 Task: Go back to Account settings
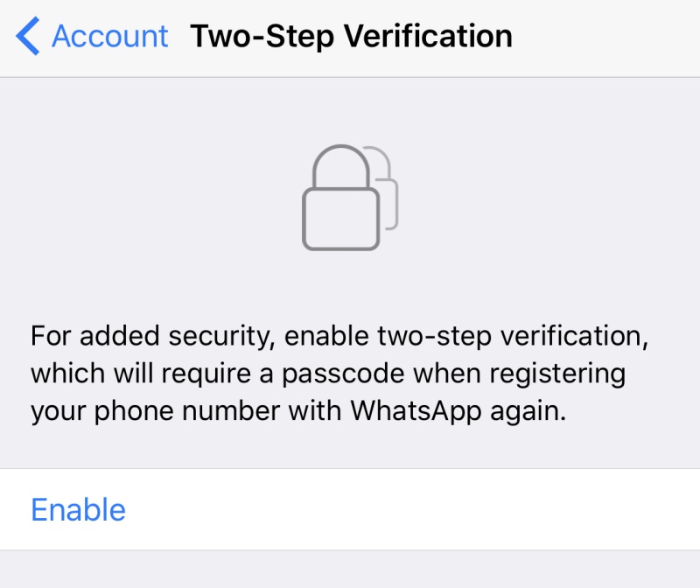coord(92,36)
